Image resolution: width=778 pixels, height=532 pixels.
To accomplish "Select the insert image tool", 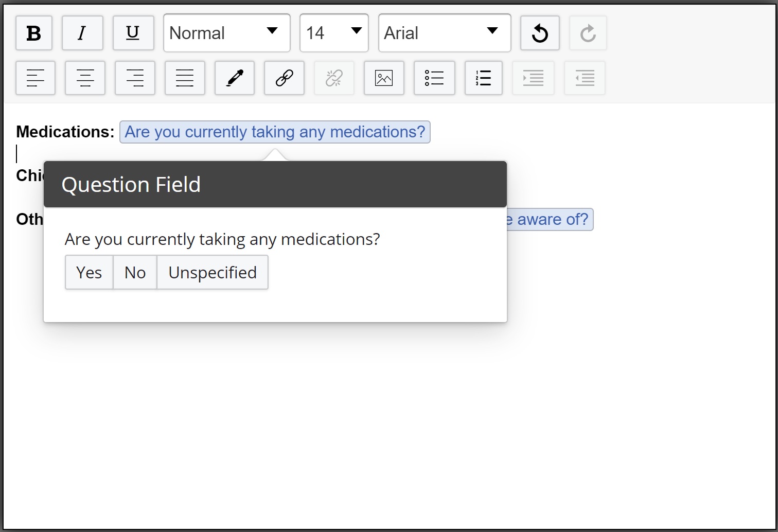I will 384,78.
